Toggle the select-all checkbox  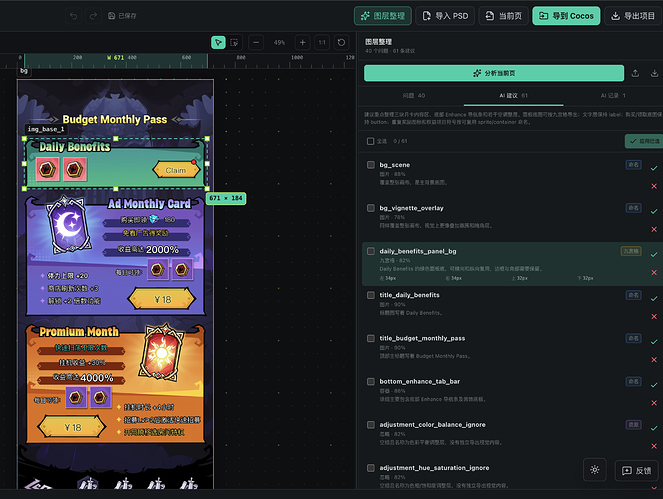370,141
